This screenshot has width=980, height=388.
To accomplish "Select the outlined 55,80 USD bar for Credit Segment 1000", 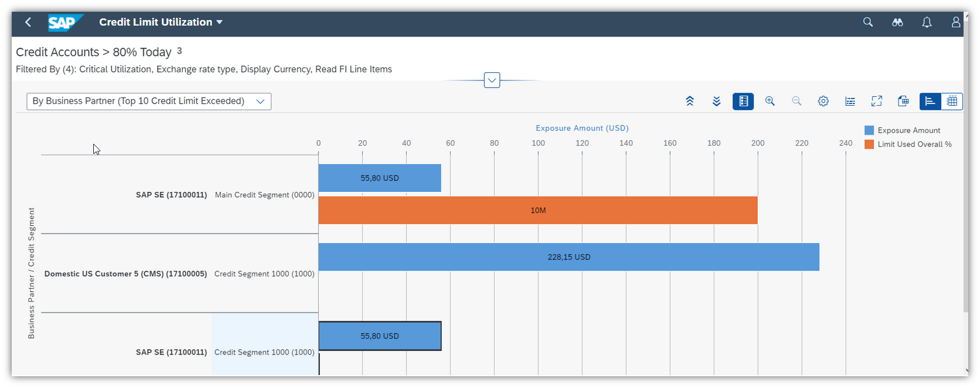I will coord(380,336).
